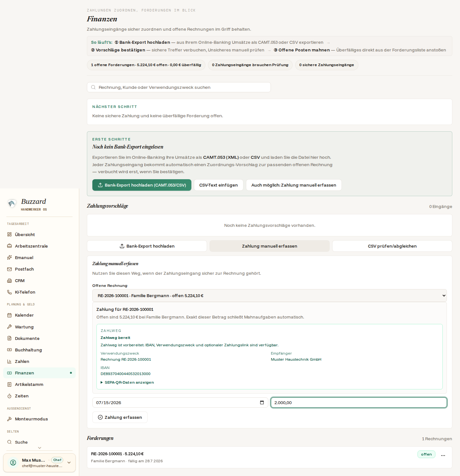Click chef@muster-hauste… email text
This screenshot has height=476, width=460.
tap(42, 466)
